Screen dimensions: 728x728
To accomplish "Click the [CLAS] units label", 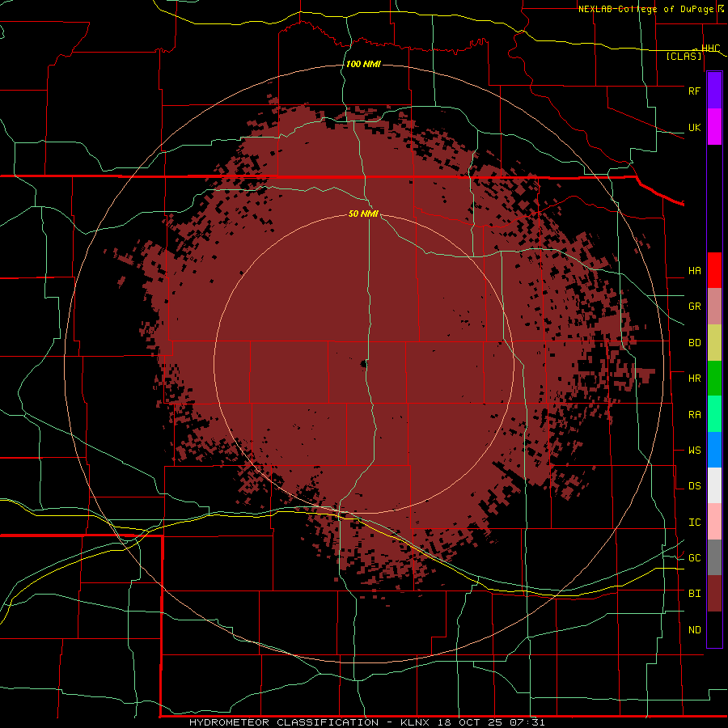I will click(x=684, y=56).
